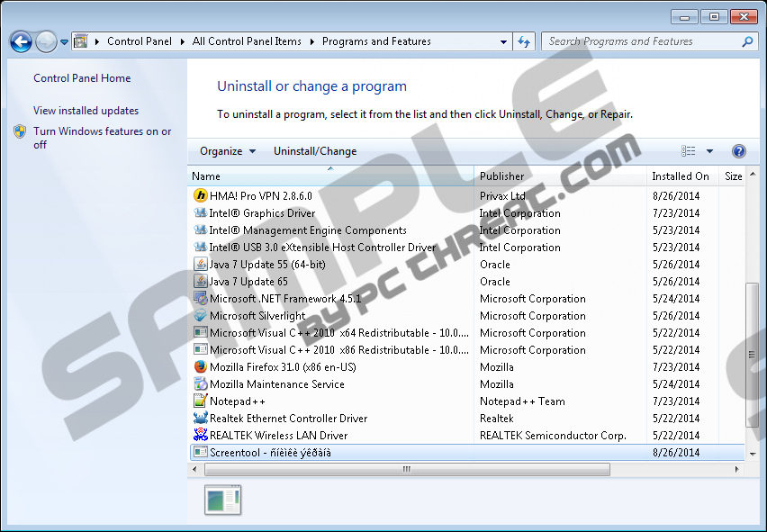Expand the view options dropdown arrow
The image size is (767, 532).
point(709,151)
